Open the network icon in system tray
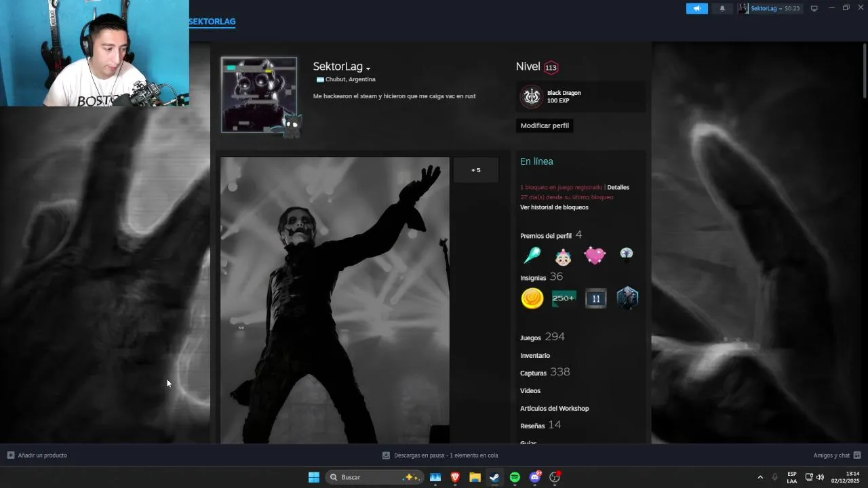Screen dimensions: 868x488 tap(809, 477)
